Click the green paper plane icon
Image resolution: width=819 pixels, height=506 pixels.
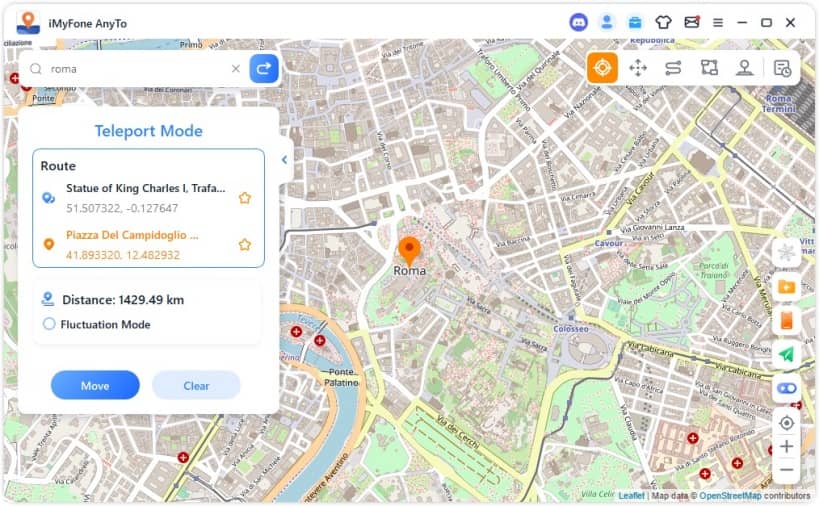point(787,354)
